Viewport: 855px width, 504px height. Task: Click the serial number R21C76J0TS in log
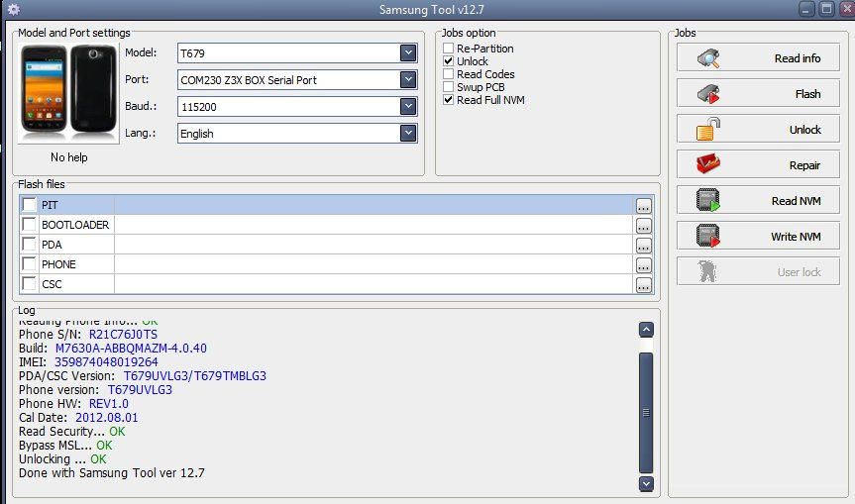123,334
